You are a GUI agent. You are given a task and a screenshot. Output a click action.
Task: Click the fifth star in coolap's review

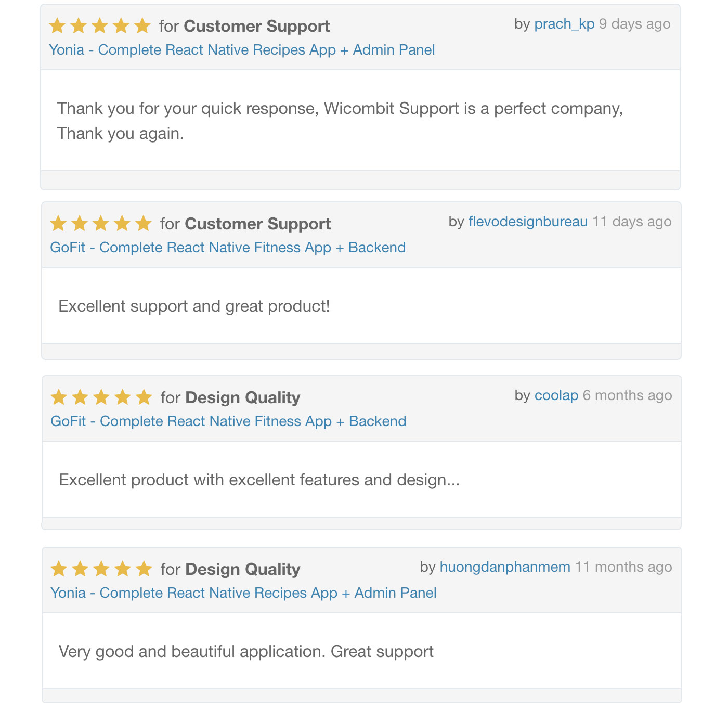(143, 397)
